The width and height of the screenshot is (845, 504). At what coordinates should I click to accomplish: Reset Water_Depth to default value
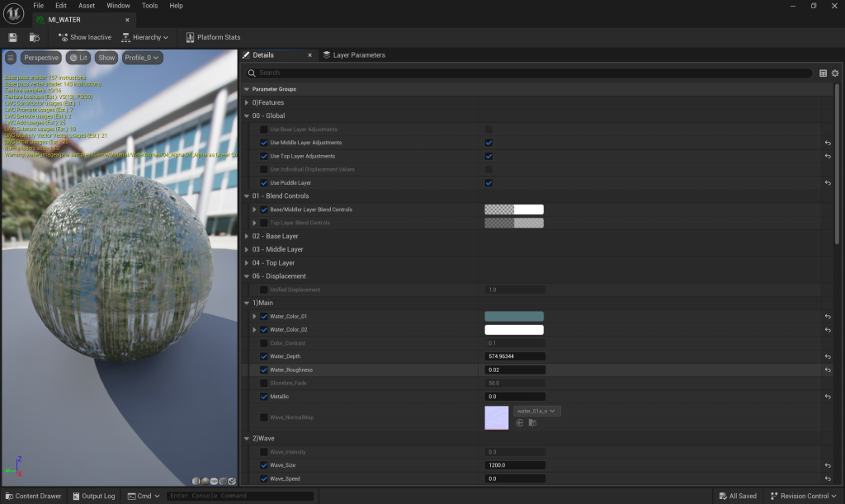(x=828, y=356)
